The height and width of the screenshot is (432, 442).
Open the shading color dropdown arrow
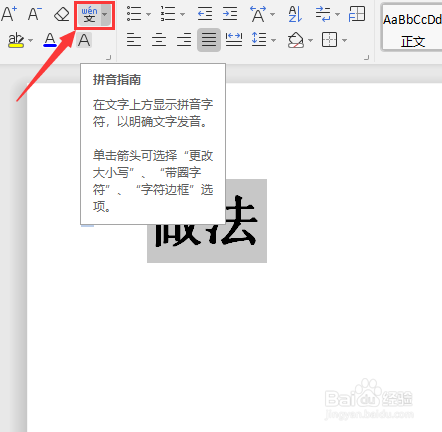click(310, 40)
